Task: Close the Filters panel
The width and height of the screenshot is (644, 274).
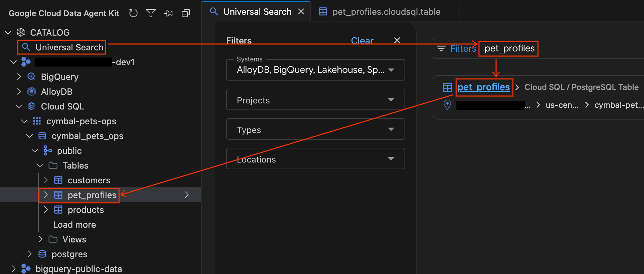Action: pyautogui.click(x=397, y=40)
